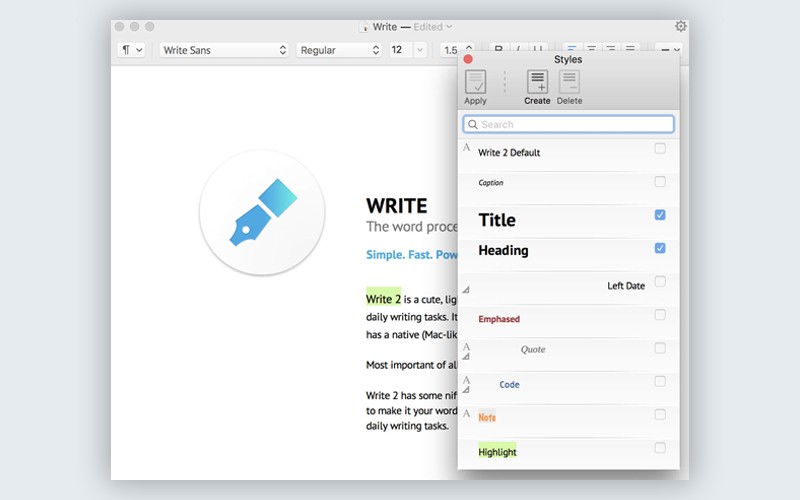Enable the Emphased style checkbox

click(660, 315)
